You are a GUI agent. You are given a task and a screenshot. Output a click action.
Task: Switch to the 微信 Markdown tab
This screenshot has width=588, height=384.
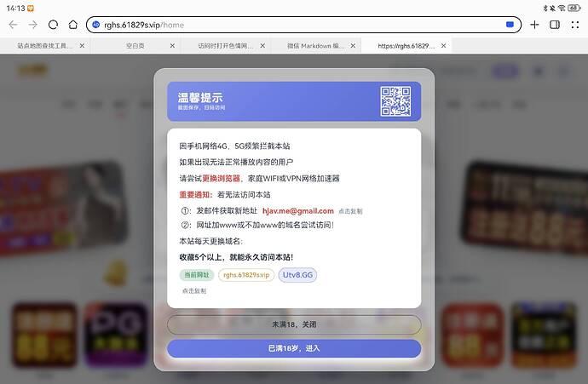pyautogui.click(x=315, y=46)
